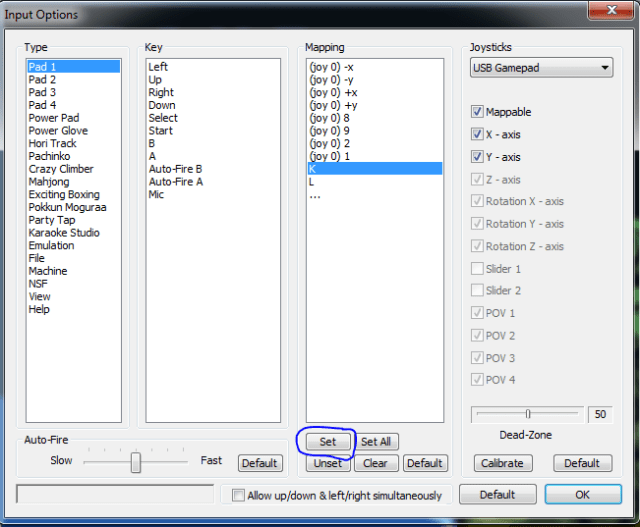
Task: Select Start in the Key list
Action: click(160, 131)
